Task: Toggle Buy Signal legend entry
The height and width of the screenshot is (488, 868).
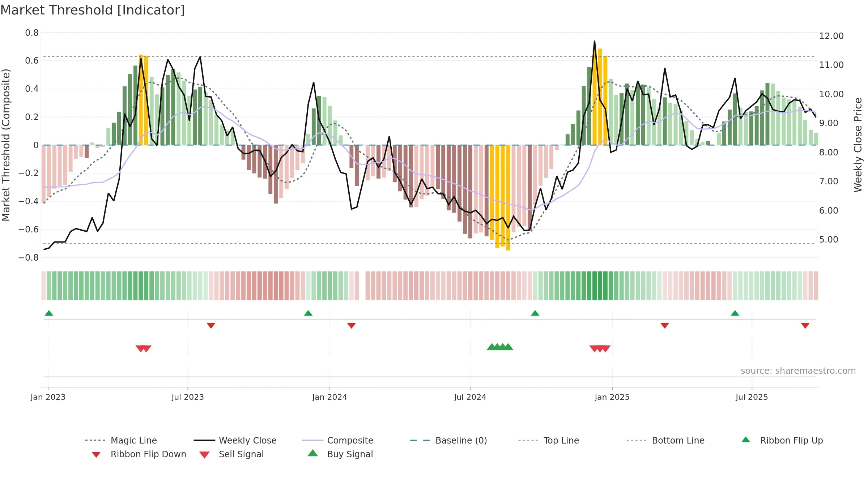Action: coord(340,454)
